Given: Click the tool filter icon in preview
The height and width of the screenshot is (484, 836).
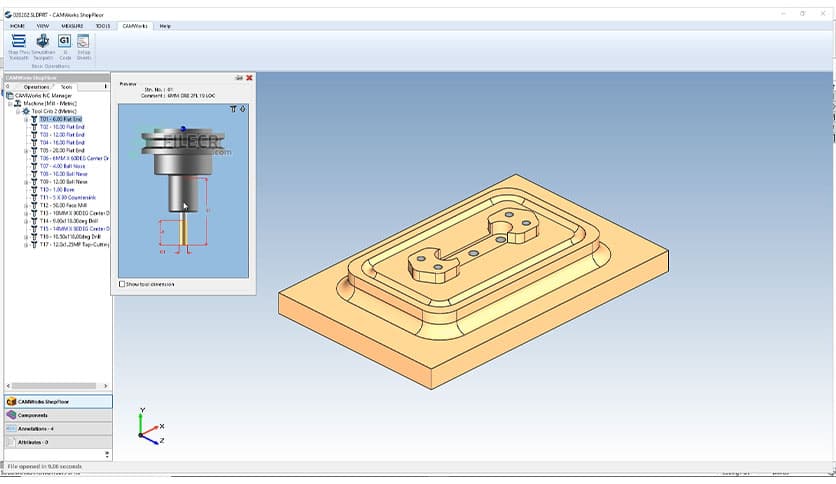Looking at the screenshot, I should (234, 108).
